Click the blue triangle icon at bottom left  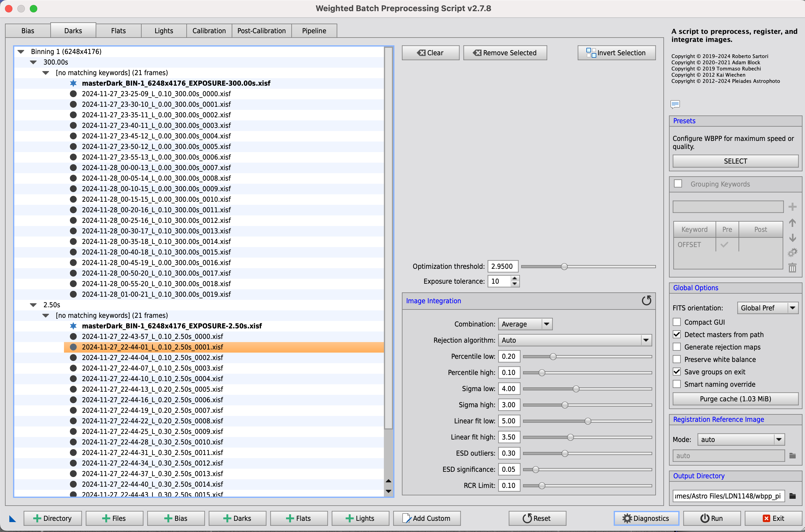pos(12,518)
